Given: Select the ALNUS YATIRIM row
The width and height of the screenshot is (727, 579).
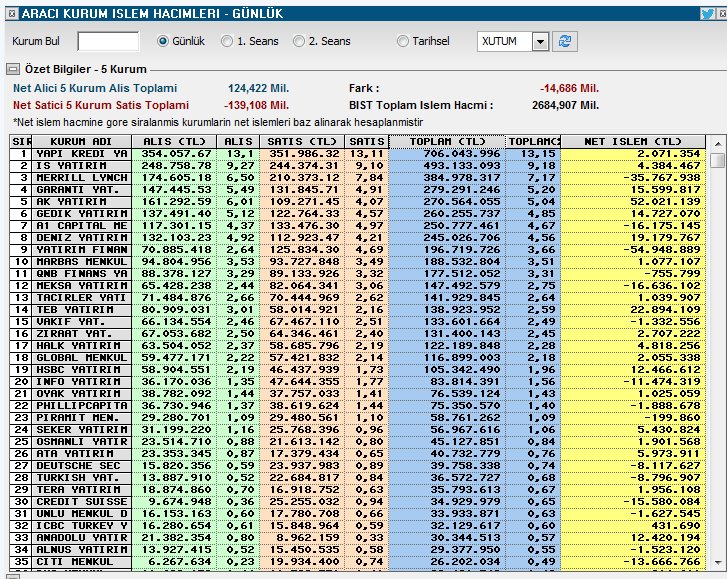Looking at the screenshot, I should tap(357, 550).
